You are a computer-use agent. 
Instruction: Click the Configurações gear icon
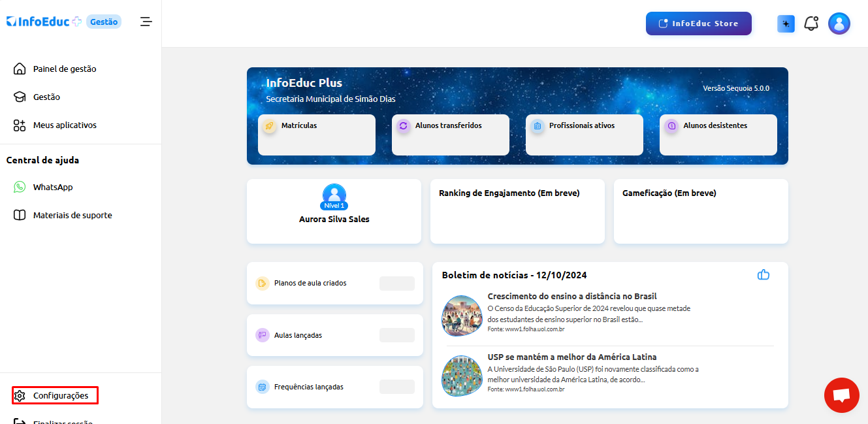20,395
